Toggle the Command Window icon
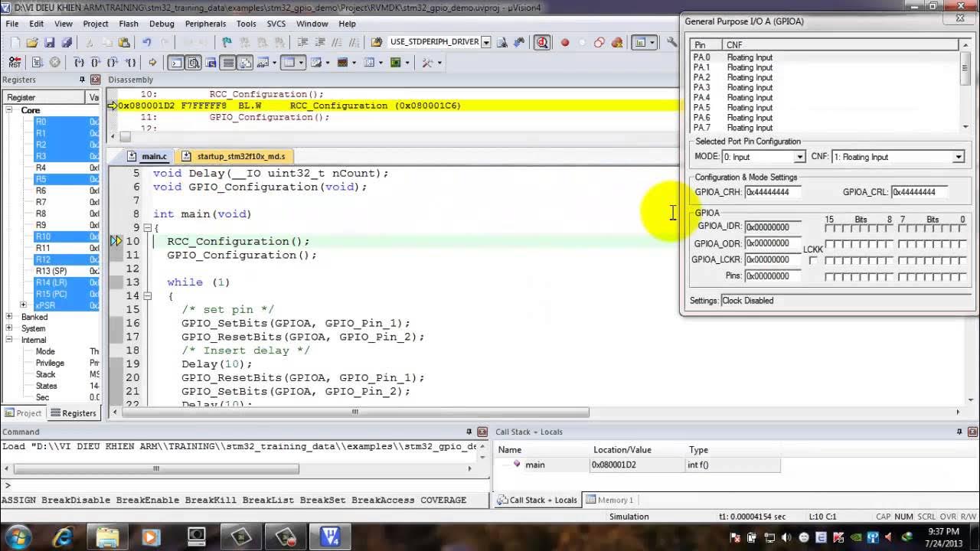 [176, 63]
